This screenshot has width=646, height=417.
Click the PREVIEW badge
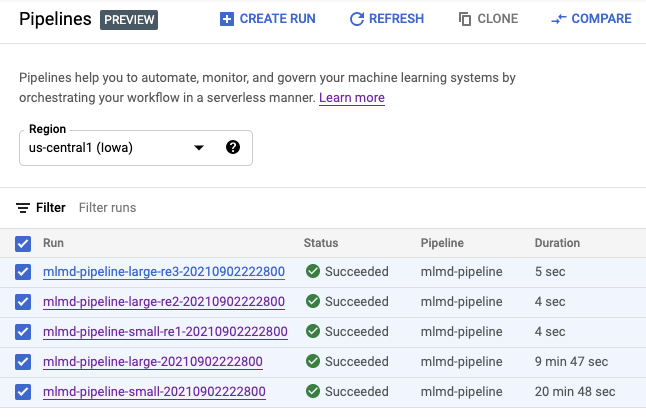tap(129, 20)
